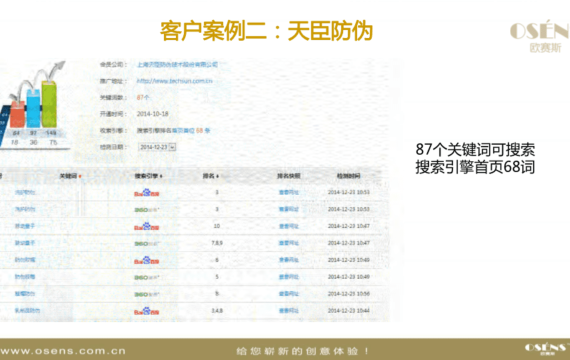The height and width of the screenshot is (360, 570).
Task: Sort the table by the 排名 column
Action: pyautogui.click(x=210, y=176)
